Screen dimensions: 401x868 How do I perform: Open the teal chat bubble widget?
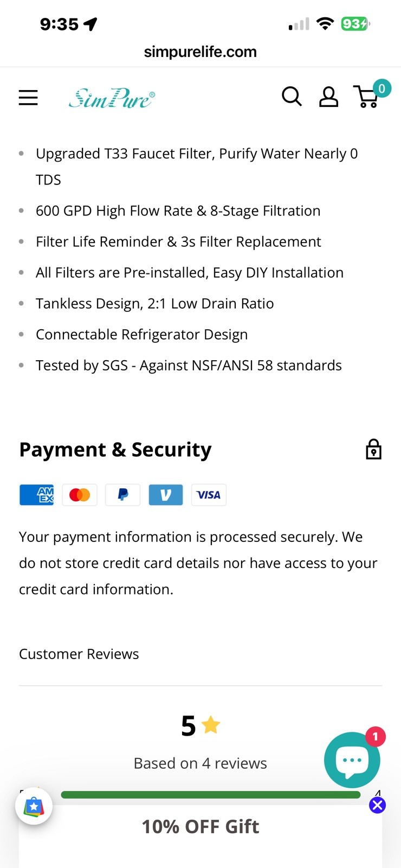coord(352,759)
